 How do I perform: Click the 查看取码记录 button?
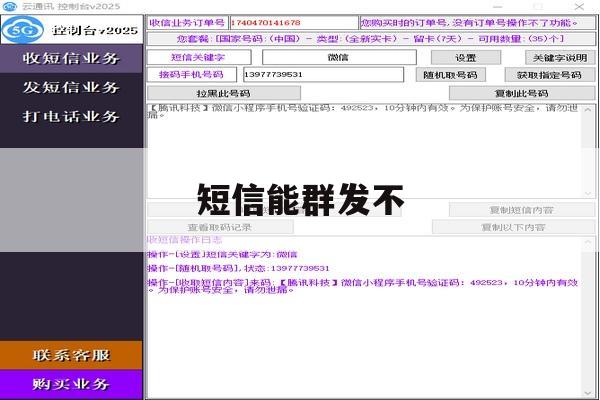pyautogui.click(x=220, y=227)
